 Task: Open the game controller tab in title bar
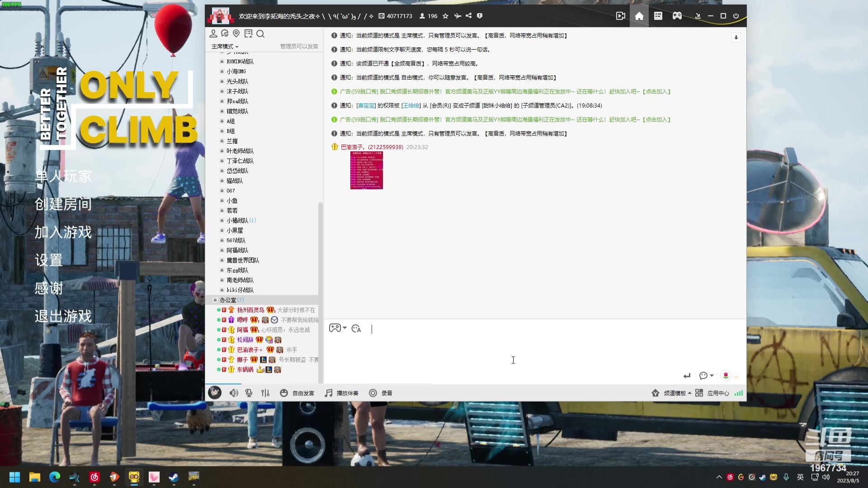tap(677, 16)
